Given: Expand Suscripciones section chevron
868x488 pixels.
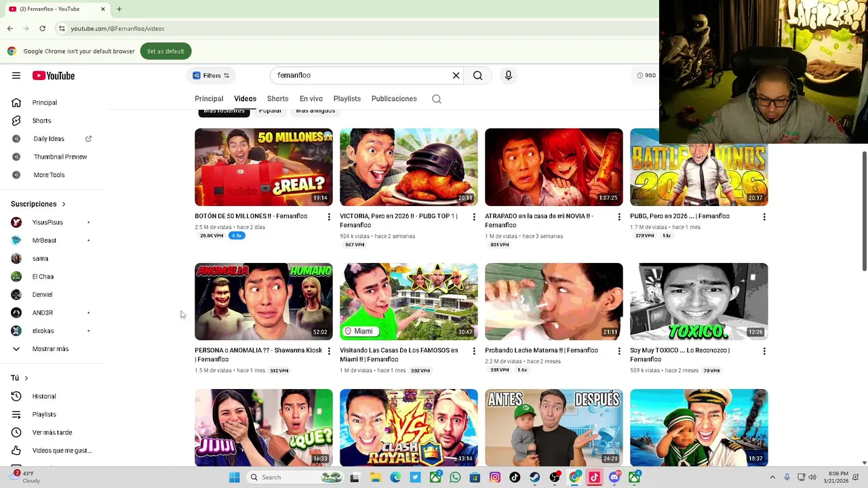Looking at the screenshot, I should click(x=64, y=204).
